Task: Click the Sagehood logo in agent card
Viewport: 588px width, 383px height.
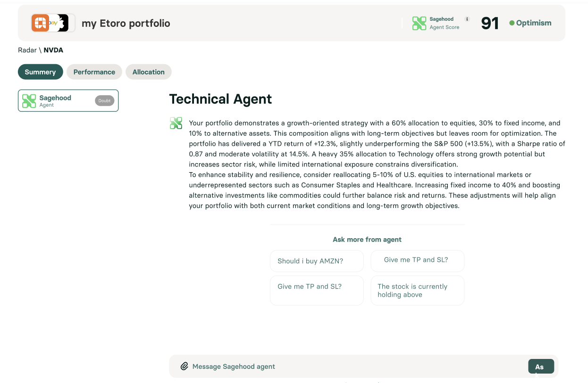Action: tap(29, 101)
